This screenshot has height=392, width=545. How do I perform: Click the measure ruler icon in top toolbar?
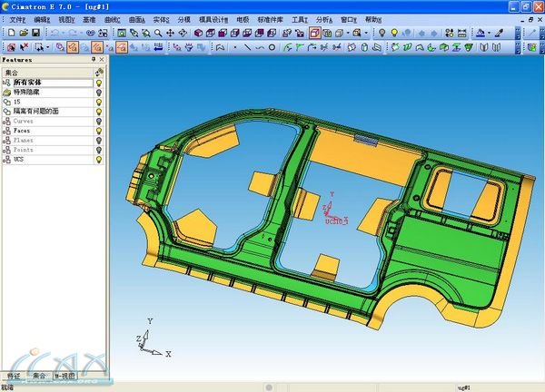pos(462,33)
